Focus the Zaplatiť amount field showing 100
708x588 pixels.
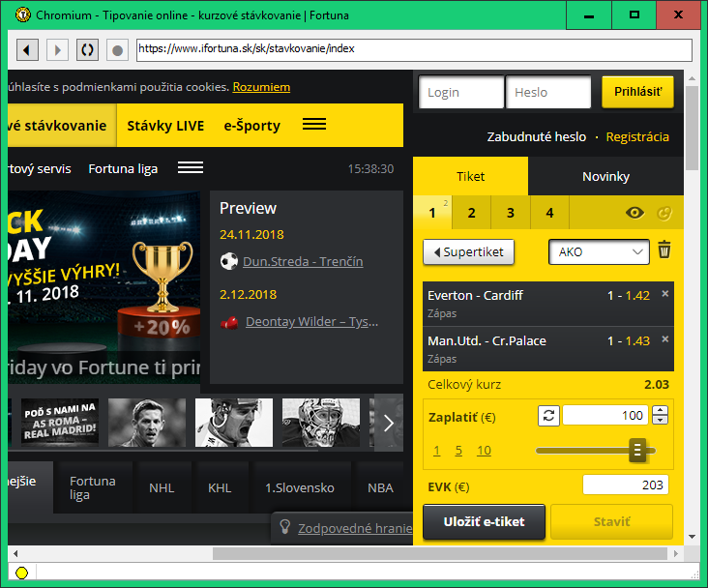[605, 416]
